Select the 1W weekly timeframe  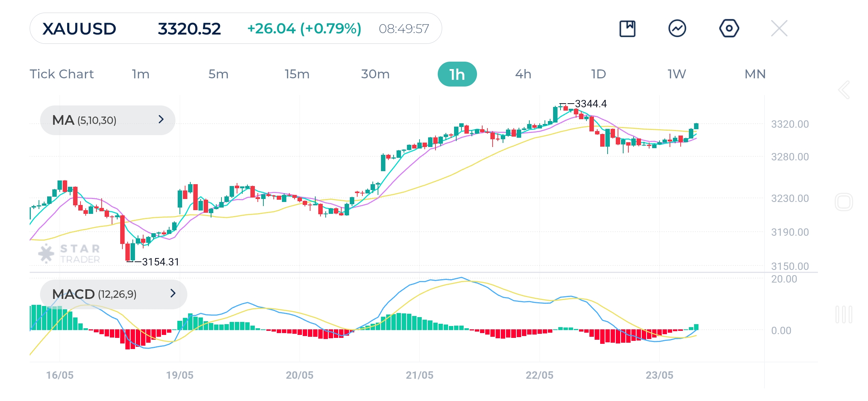coord(676,74)
